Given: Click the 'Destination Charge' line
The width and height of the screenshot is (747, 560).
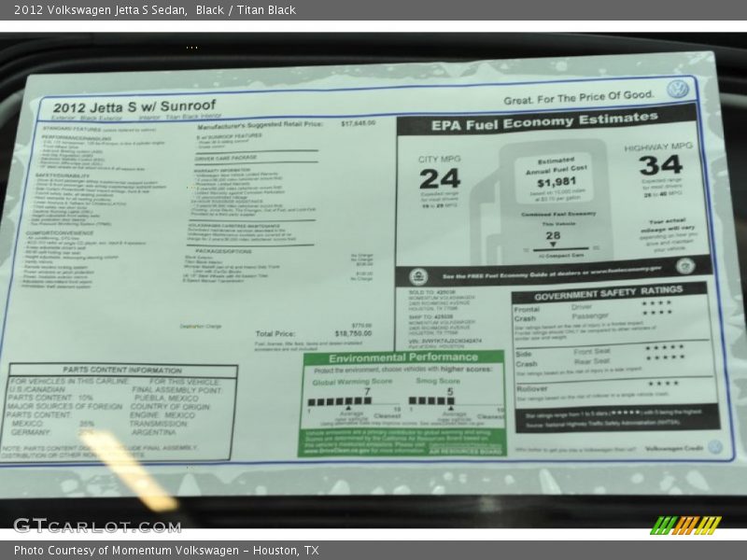Looking at the screenshot, I should point(201,327).
